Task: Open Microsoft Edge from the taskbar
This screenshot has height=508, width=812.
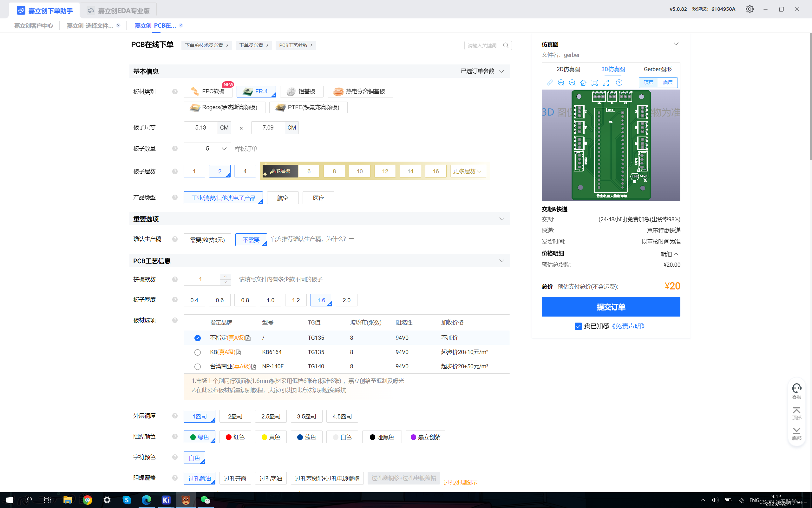Action: [146, 500]
